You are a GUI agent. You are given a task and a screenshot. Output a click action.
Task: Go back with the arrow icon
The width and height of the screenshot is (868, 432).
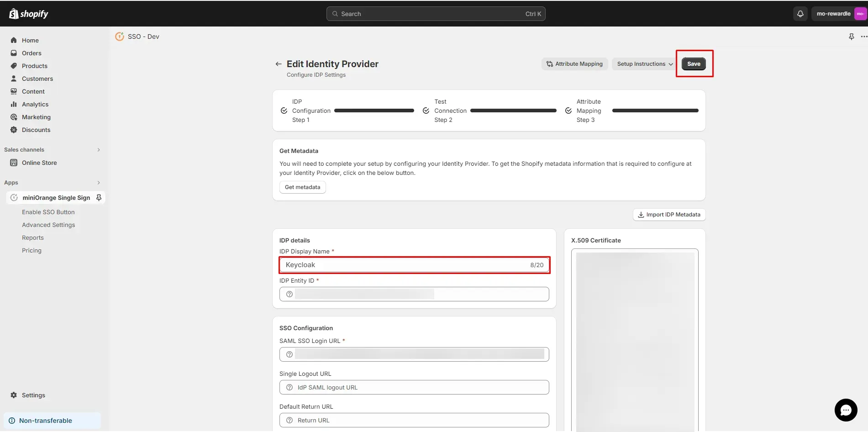pos(279,64)
